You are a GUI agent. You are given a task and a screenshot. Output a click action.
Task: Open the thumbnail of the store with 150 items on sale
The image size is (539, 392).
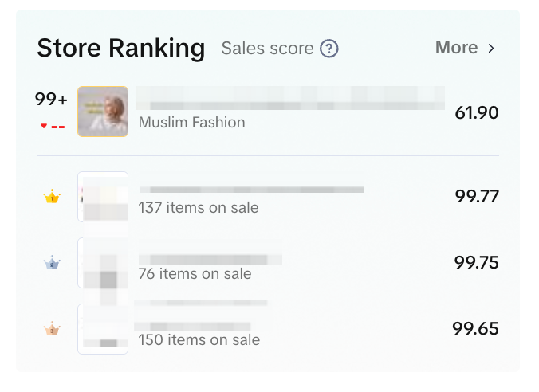(x=103, y=328)
